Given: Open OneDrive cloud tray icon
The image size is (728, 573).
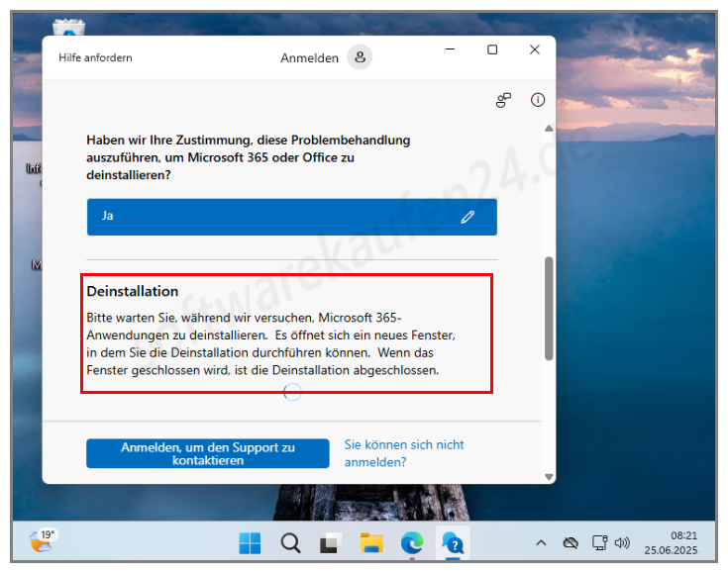Looking at the screenshot, I should 571,543.
